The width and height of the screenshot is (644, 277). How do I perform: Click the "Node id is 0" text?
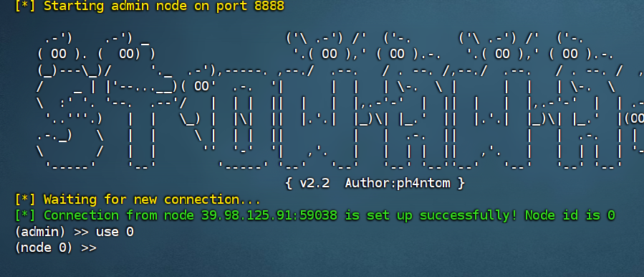[570, 215]
